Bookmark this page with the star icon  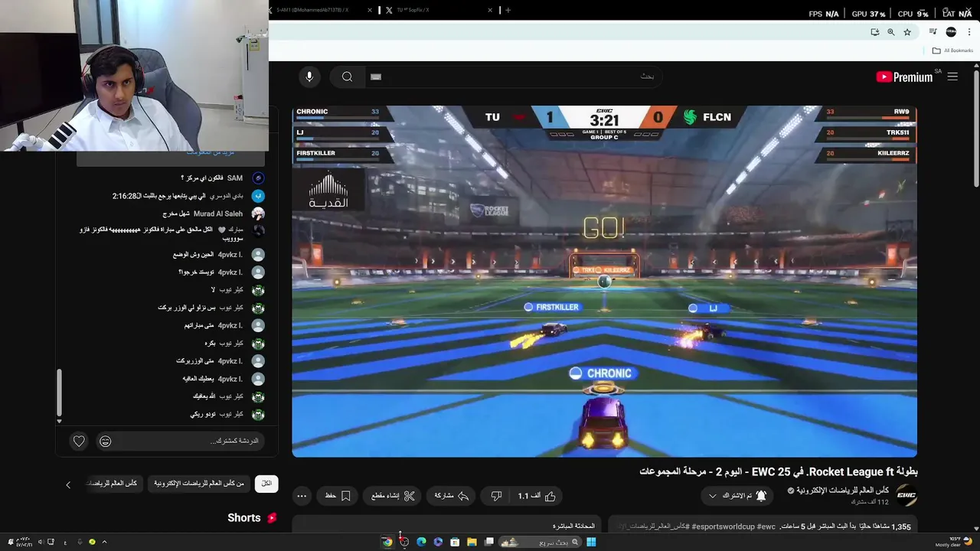(x=907, y=32)
